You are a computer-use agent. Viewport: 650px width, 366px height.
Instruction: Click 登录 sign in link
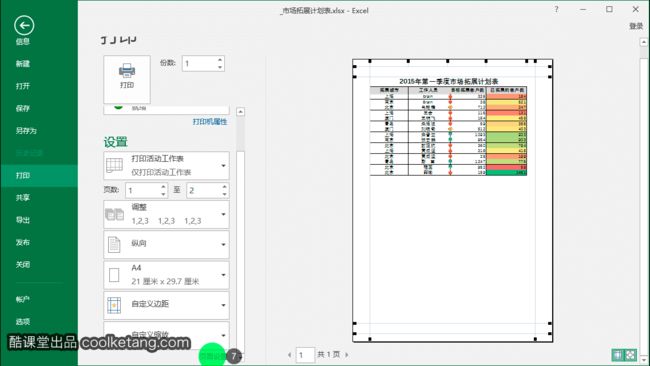tap(636, 26)
